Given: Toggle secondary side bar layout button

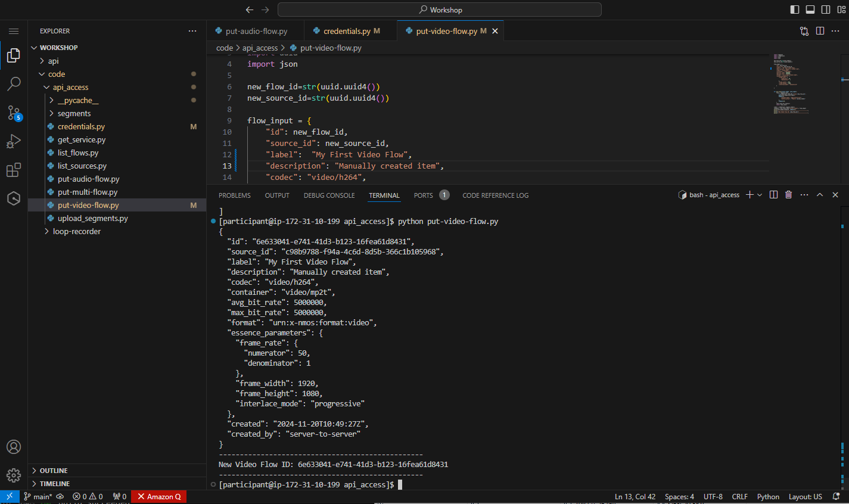Looking at the screenshot, I should [x=826, y=10].
